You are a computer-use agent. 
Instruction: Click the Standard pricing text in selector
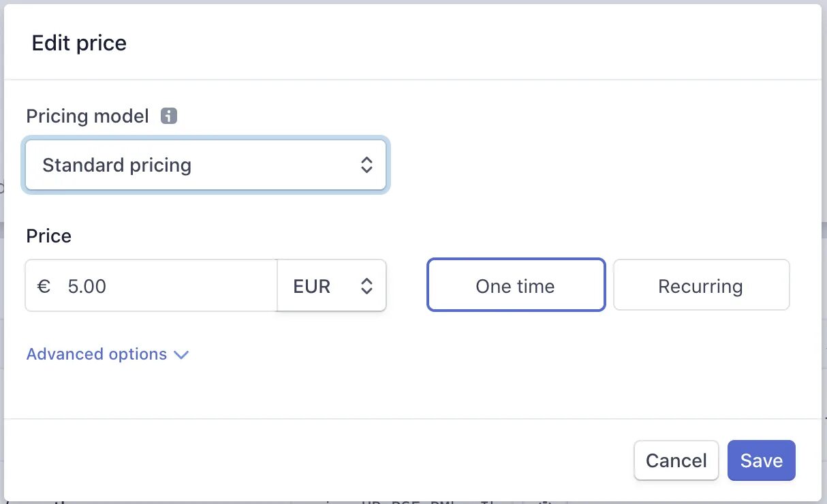coord(116,166)
